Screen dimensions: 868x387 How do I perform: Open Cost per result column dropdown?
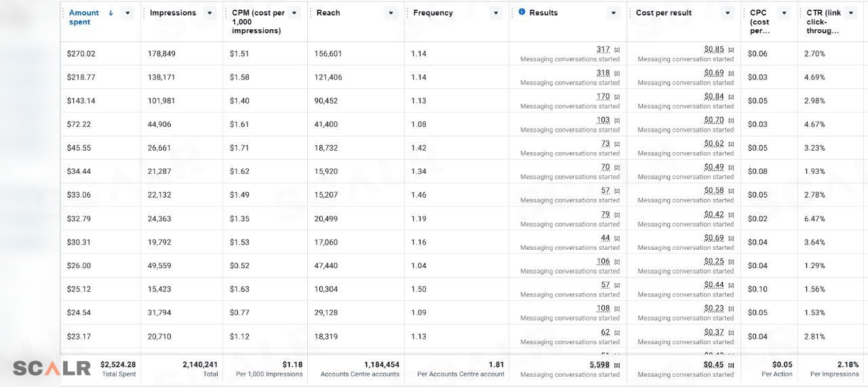click(x=728, y=13)
